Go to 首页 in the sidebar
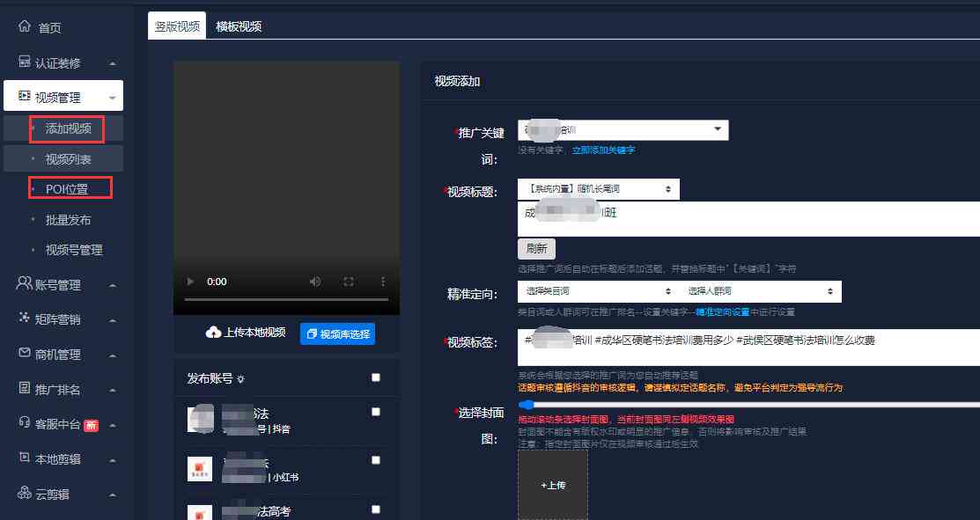The image size is (980, 520). [50, 28]
